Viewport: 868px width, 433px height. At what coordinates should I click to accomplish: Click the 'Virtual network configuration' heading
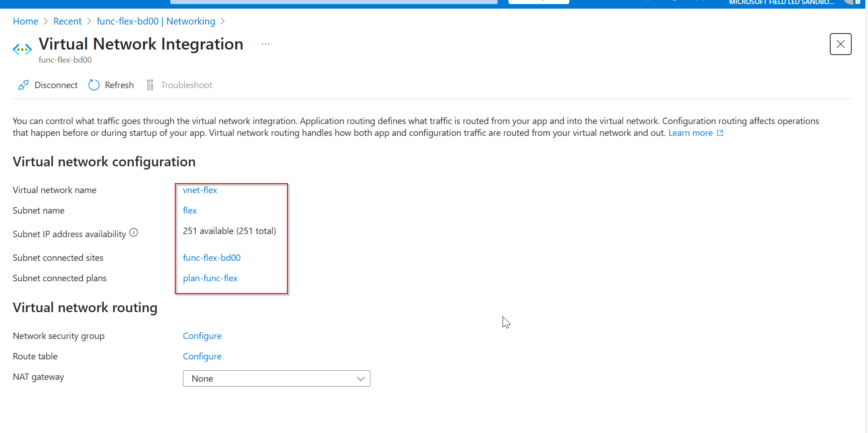[104, 162]
